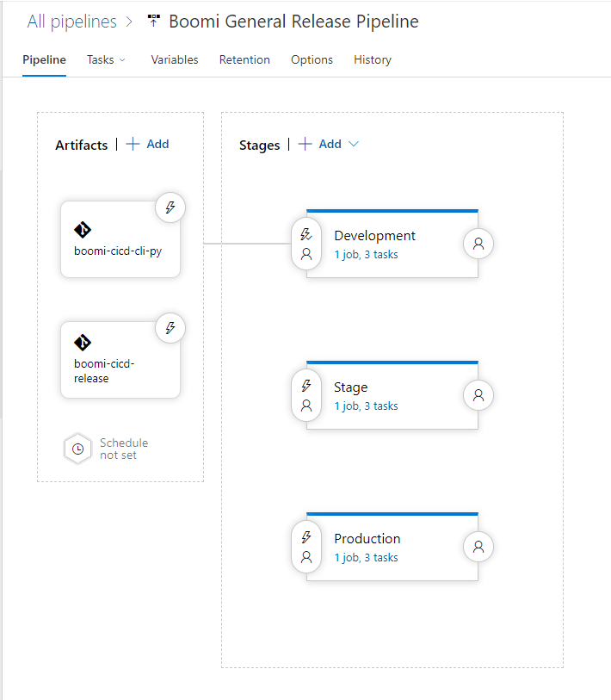Open continuous deployment trigger on boomi-cicd-cli-py artifact
This screenshot has height=700, width=611.
170,208
